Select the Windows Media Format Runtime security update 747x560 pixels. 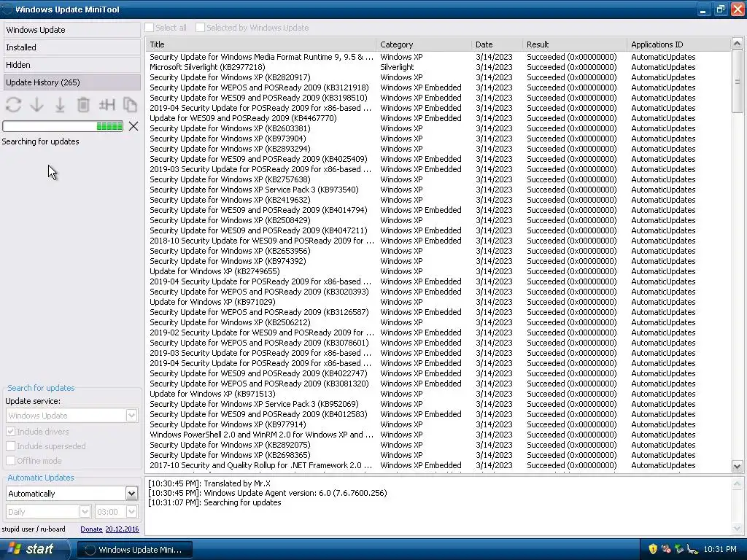(438, 57)
